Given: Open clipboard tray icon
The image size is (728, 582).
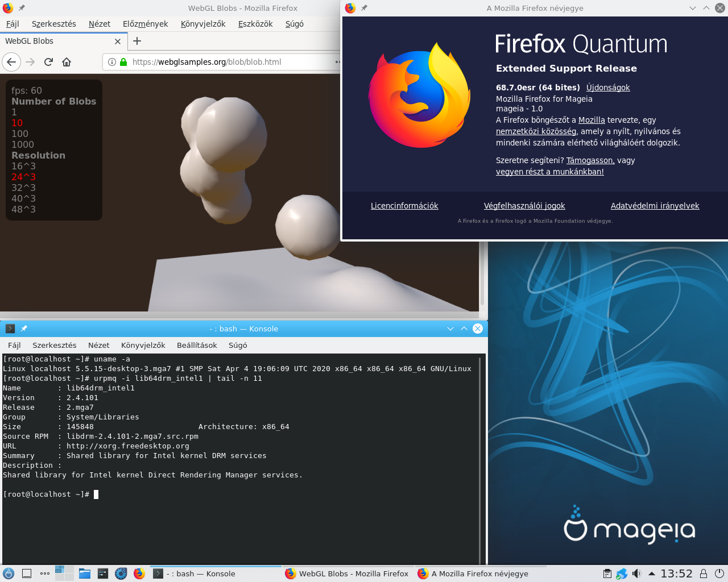Looking at the screenshot, I should [607, 573].
